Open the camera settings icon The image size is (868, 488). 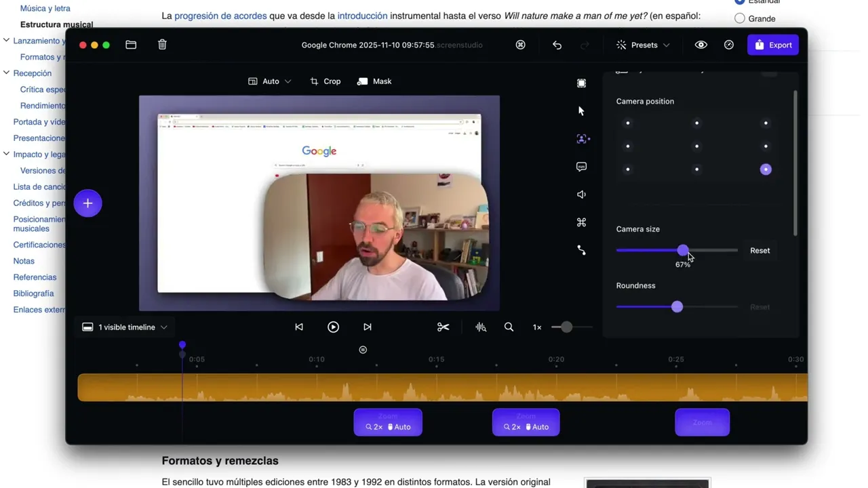[582, 139]
